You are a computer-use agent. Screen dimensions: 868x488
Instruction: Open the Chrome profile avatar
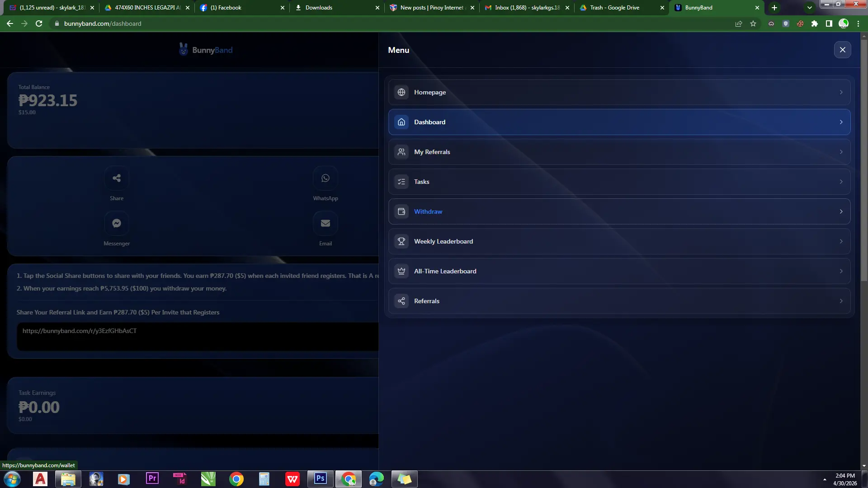[844, 23]
